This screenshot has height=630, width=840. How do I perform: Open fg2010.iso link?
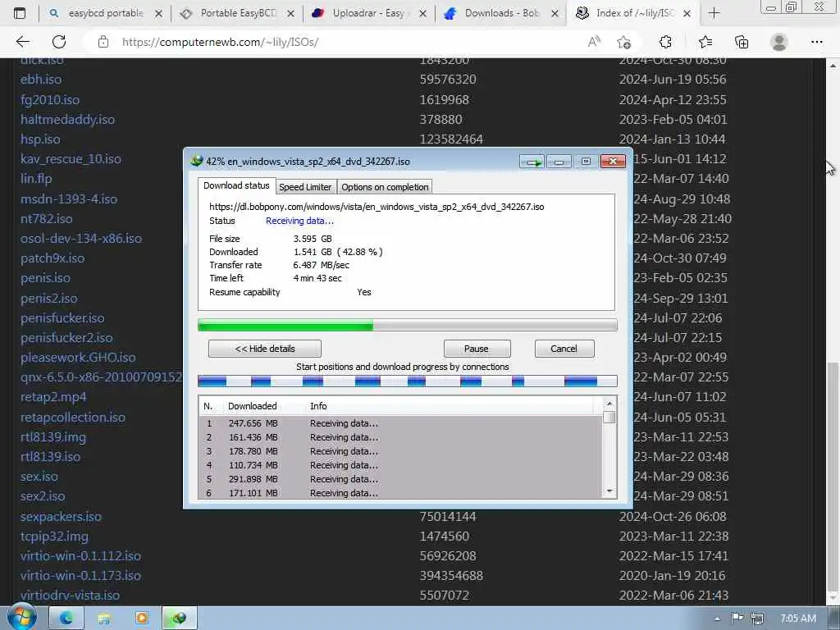[x=50, y=99]
